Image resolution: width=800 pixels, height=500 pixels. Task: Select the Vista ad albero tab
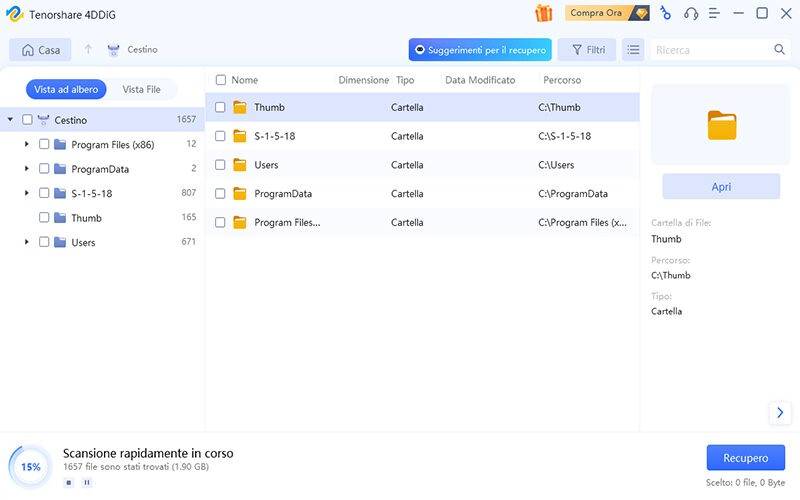(66, 89)
